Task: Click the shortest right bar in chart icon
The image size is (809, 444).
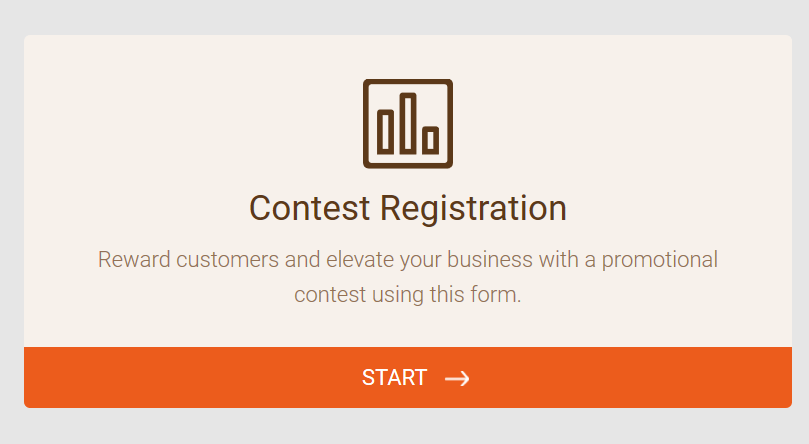Action: (431, 140)
